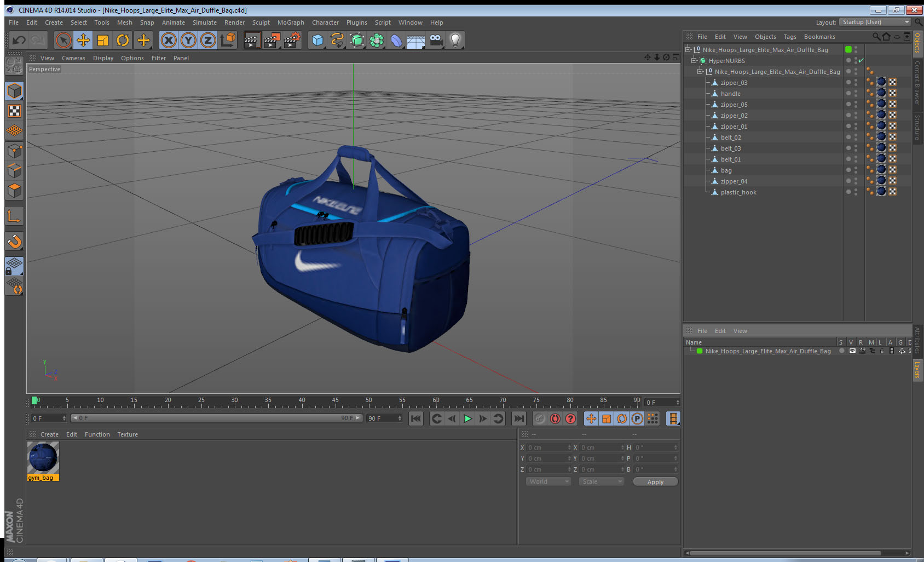Viewport: 924px width, 562px height.
Task: Select Points mode in sidebar
Action: tap(14, 151)
